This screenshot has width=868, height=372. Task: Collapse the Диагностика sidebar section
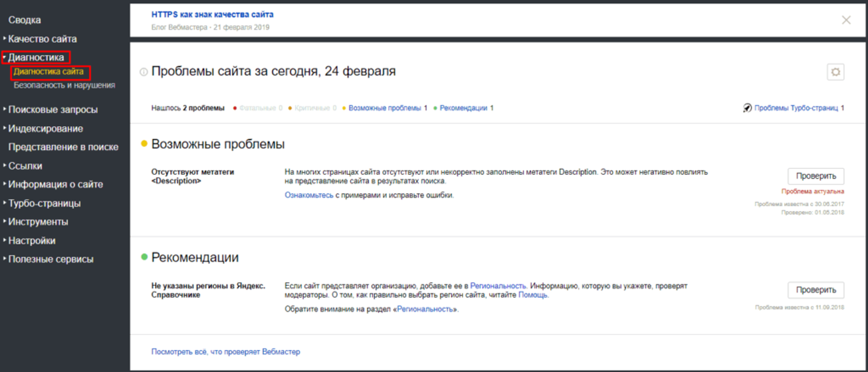(x=36, y=57)
